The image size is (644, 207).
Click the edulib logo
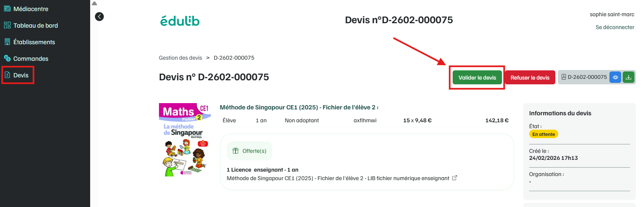[x=180, y=21]
